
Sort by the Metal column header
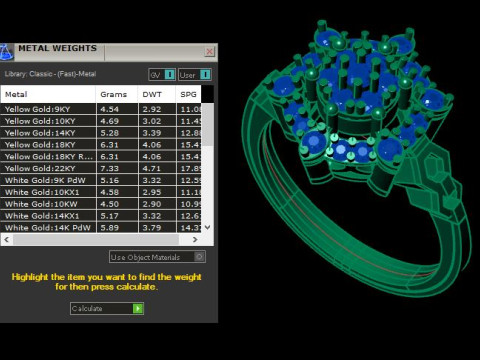coord(48,94)
